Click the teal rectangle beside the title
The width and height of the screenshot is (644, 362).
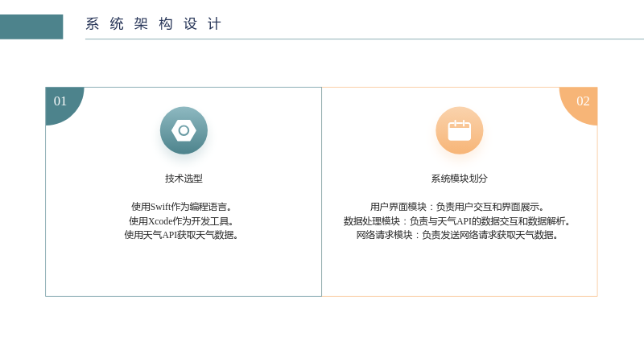pyautogui.click(x=31, y=27)
